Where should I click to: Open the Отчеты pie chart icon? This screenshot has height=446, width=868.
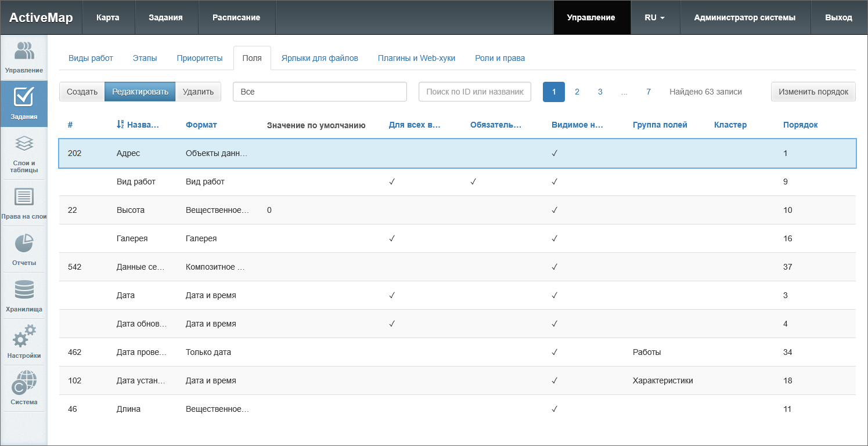click(24, 244)
